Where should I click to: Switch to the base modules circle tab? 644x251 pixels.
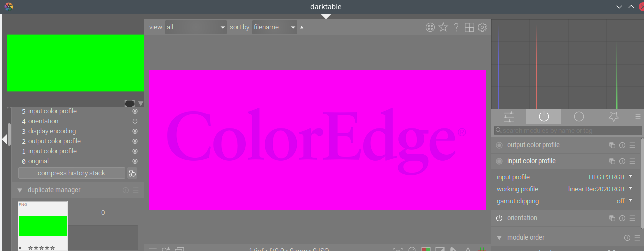click(x=579, y=117)
